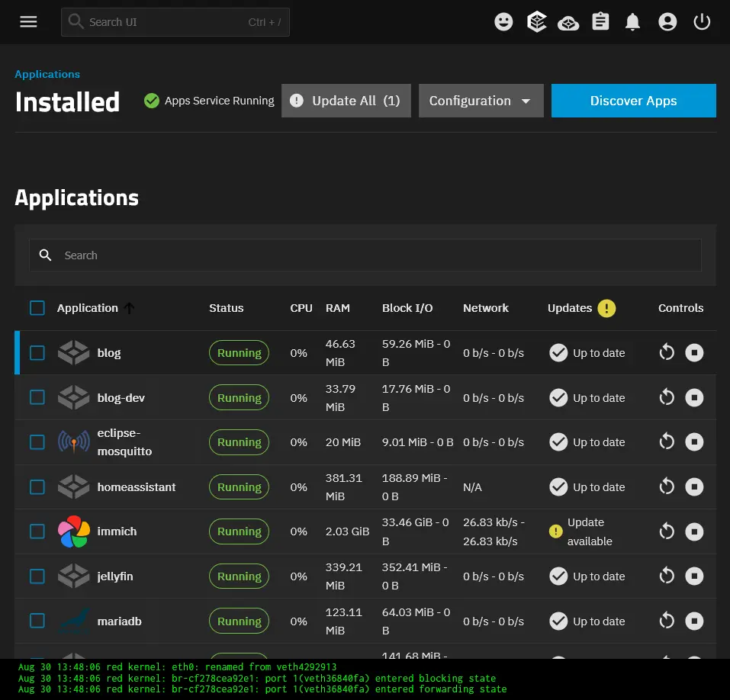The height and width of the screenshot is (700, 730).
Task: Restart the eclipse-mosquitto app
Action: (x=667, y=442)
